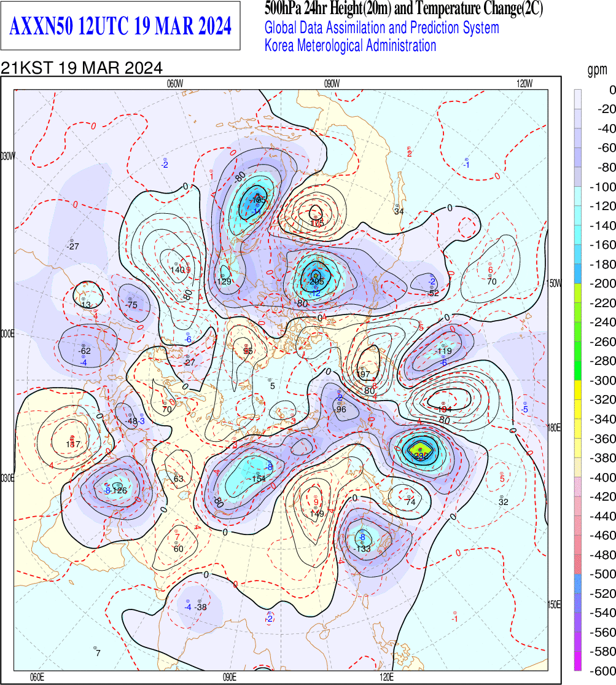Click the -100 colorbar tick label
Image resolution: width=616 pixels, height=685 pixels.
click(x=602, y=187)
